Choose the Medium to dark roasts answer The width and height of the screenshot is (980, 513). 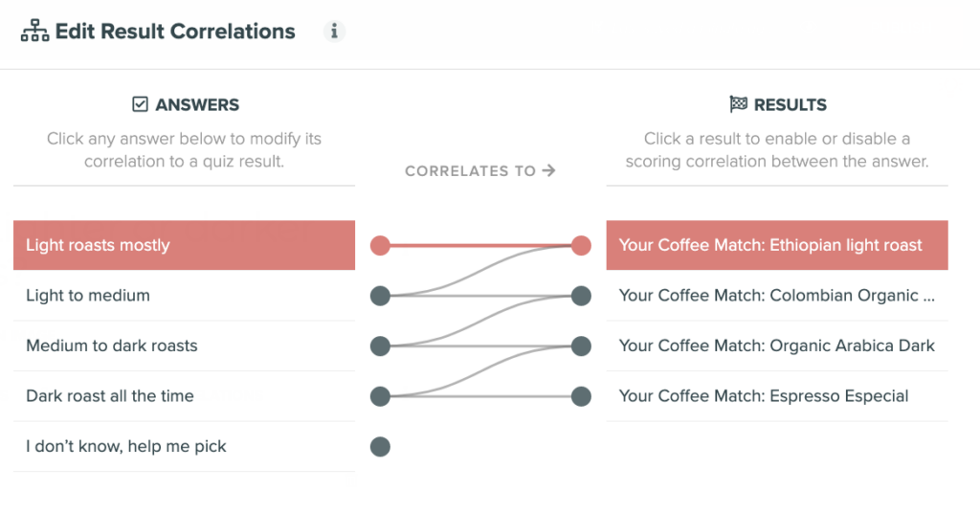pos(185,346)
